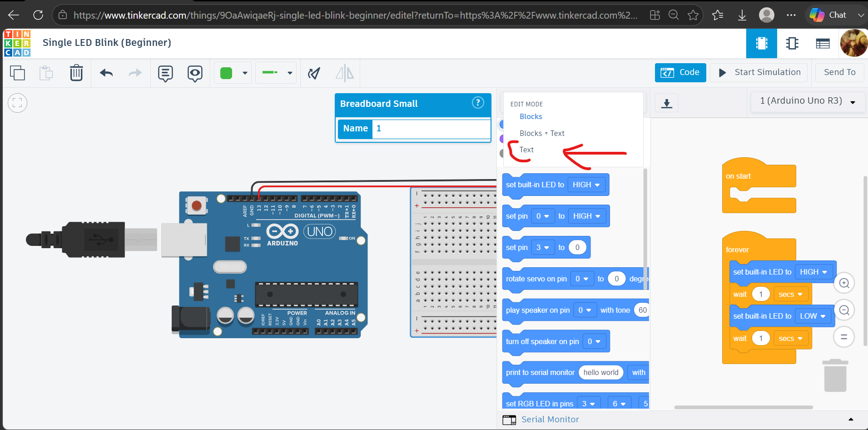
Task: Click the Single LED Blink project title
Action: coord(107,43)
